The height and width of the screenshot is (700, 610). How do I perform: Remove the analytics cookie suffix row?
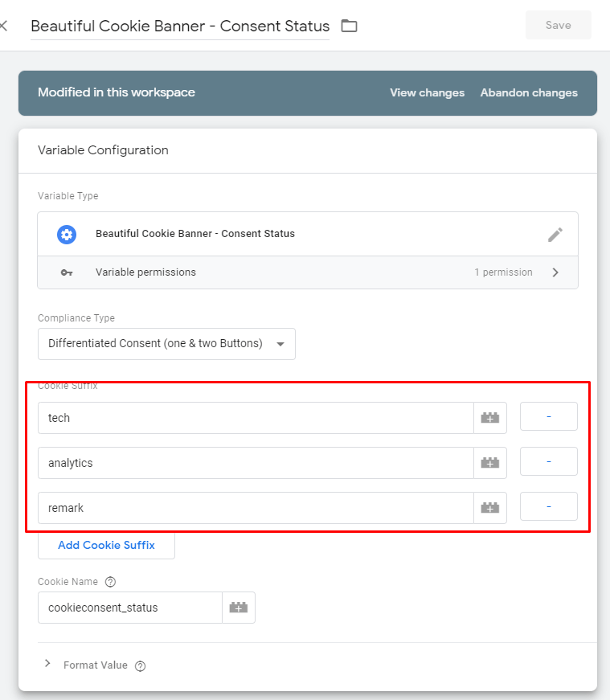(x=549, y=461)
